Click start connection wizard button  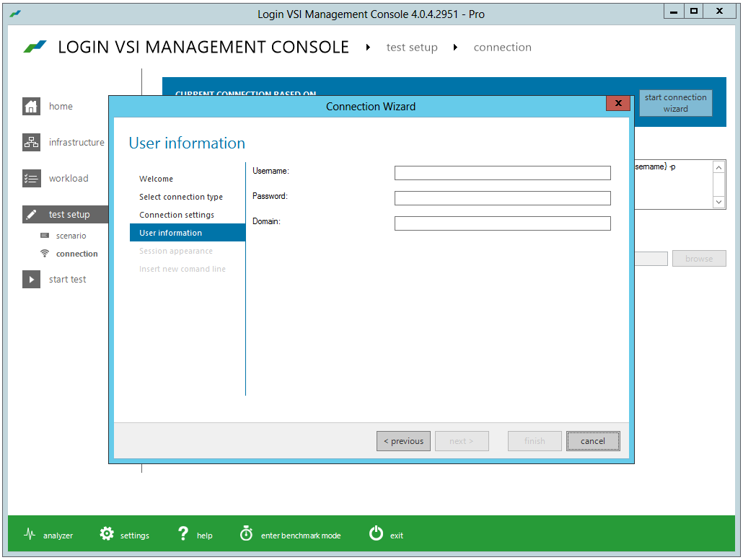click(x=676, y=103)
